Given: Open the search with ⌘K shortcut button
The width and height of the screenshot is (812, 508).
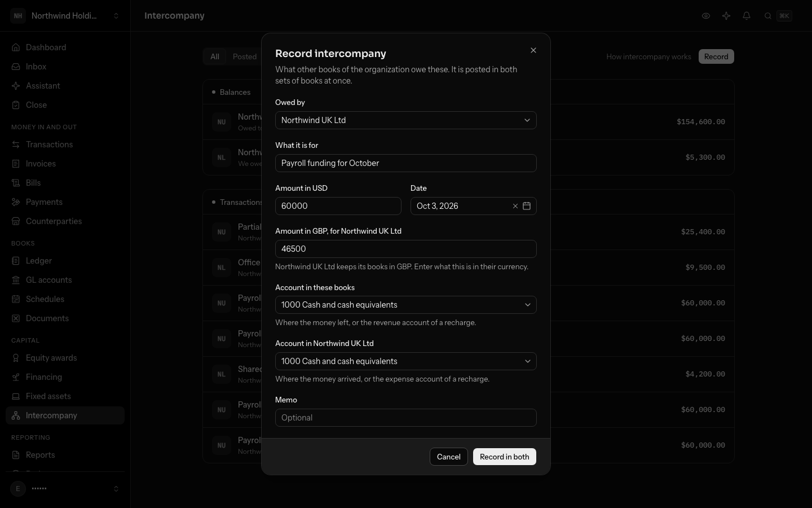Looking at the screenshot, I should pos(778,16).
